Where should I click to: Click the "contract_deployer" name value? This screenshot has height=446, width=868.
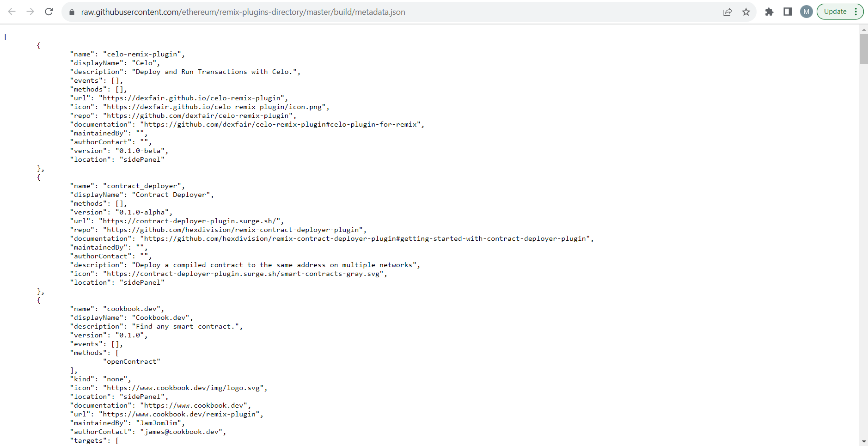[144, 186]
